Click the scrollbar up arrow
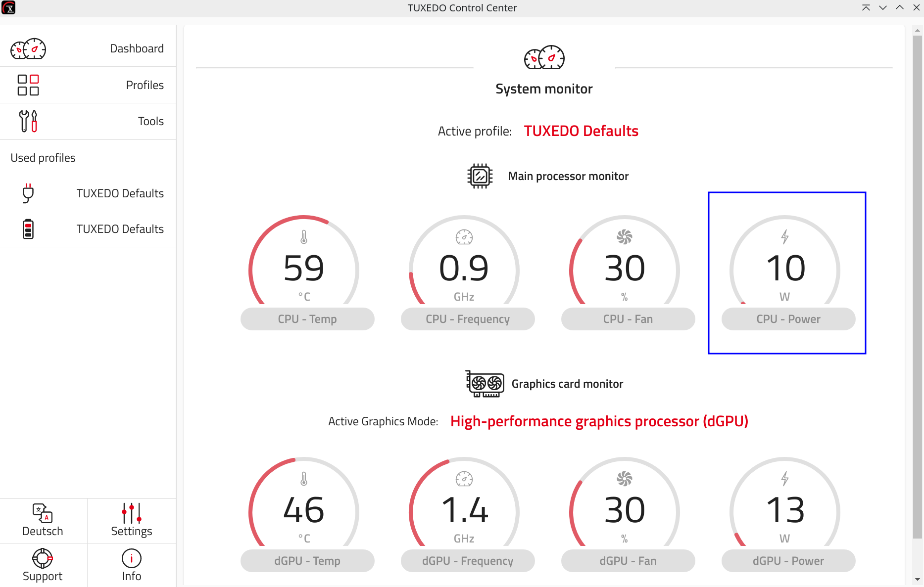Image resolution: width=924 pixels, height=587 pixels. click(918, 30)
